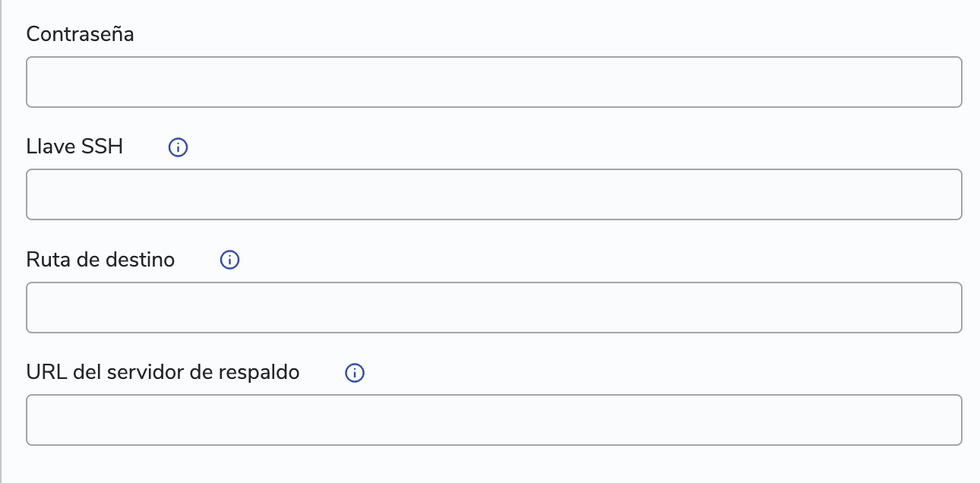980x483 pixels.
Task: Click the Llave SSH label
Action: 74,147
